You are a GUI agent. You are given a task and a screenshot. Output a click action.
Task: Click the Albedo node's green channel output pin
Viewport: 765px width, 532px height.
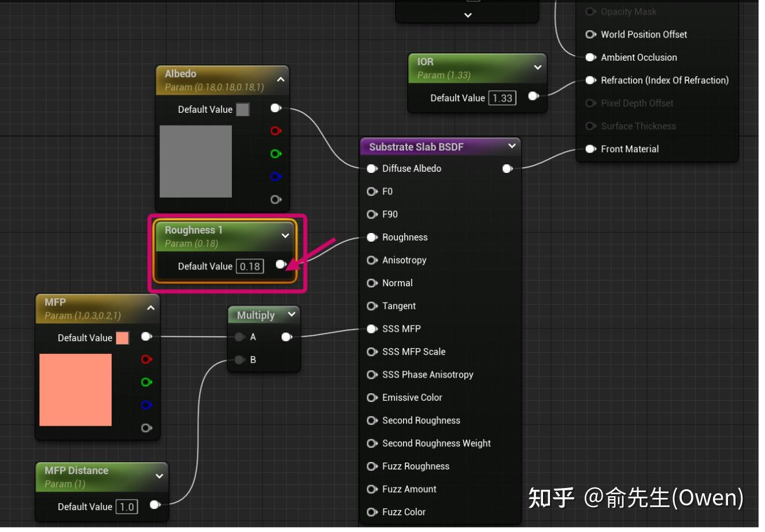click(x=276, y=153)
